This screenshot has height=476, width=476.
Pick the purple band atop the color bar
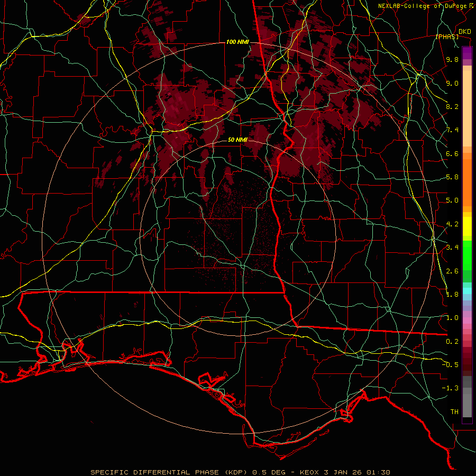[467, 53]
